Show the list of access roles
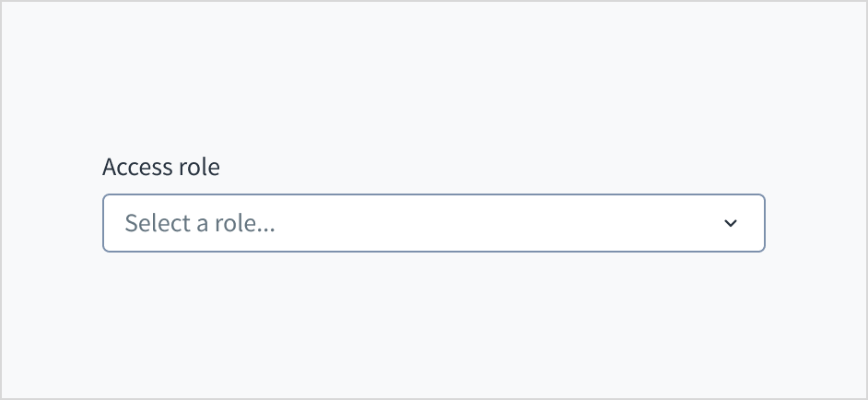The height and width of the screenshot is (400, 868). point(433,223)
